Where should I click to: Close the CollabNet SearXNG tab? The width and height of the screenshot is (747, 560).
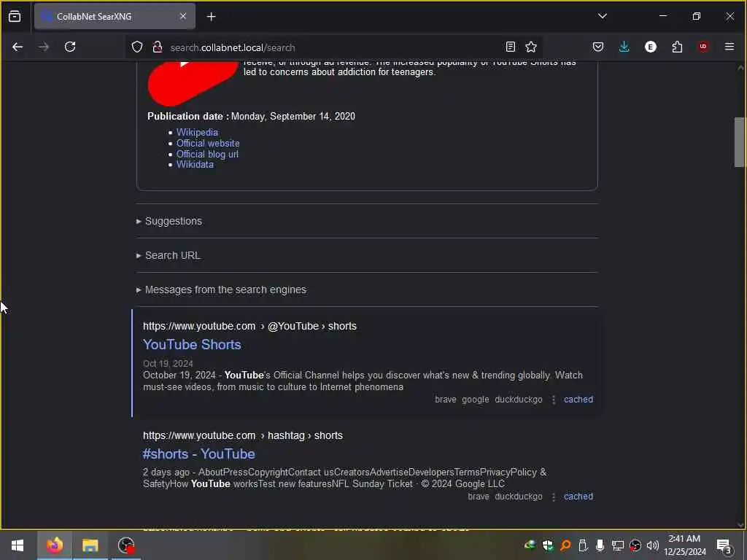click(x=183, y=16)
